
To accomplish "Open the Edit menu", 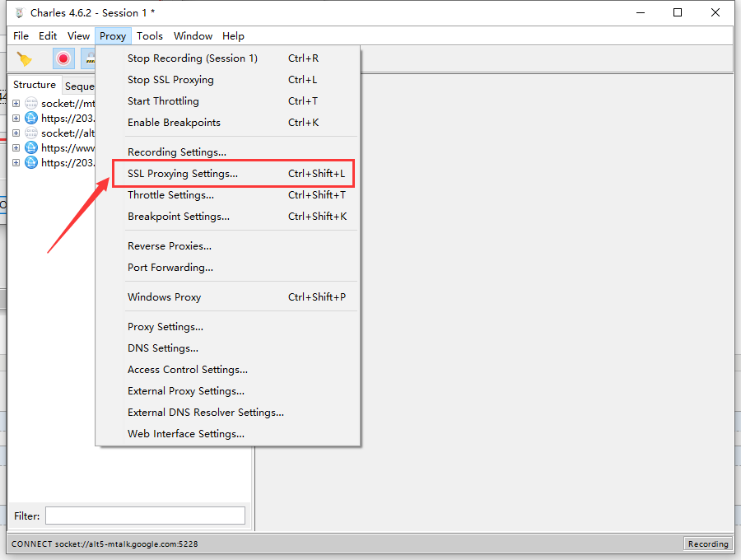I will coord(48,36).
